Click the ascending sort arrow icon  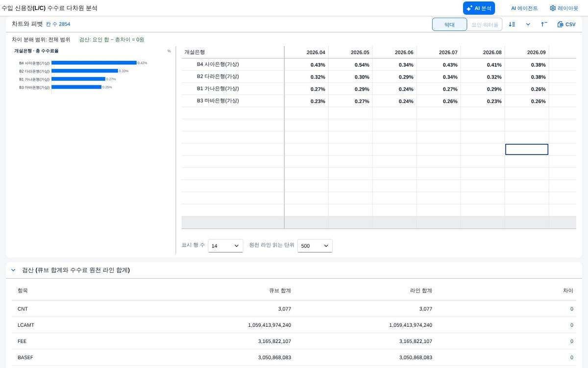(544, 24)
